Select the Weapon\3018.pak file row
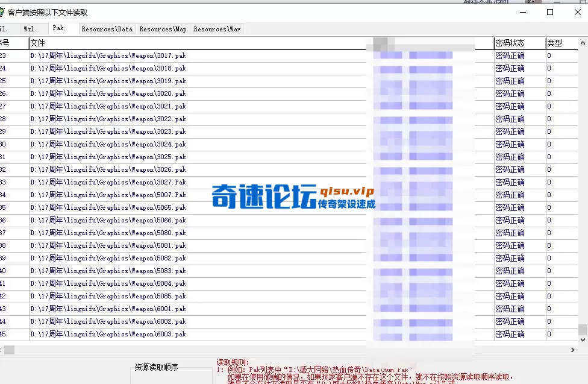Viewport: 588px width, 384px height. [x=289, y=68]
